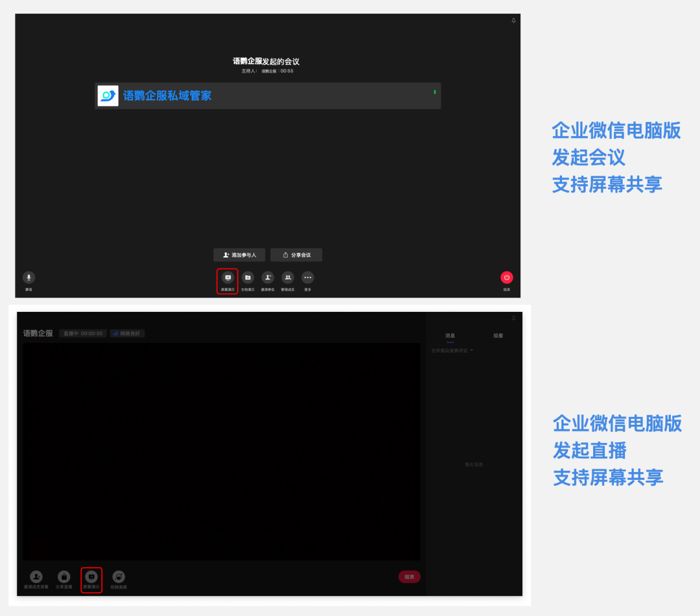The image size is (700, 616).
Task: Switch to the 观看 tab in the livestream
Action: 498,336
